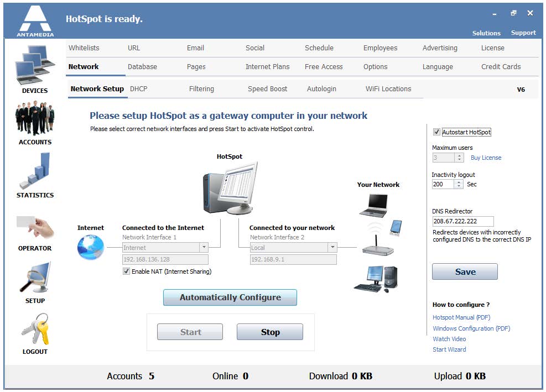
Task: Open the Solutions link in the header
Action: click(x=486, y=33)
